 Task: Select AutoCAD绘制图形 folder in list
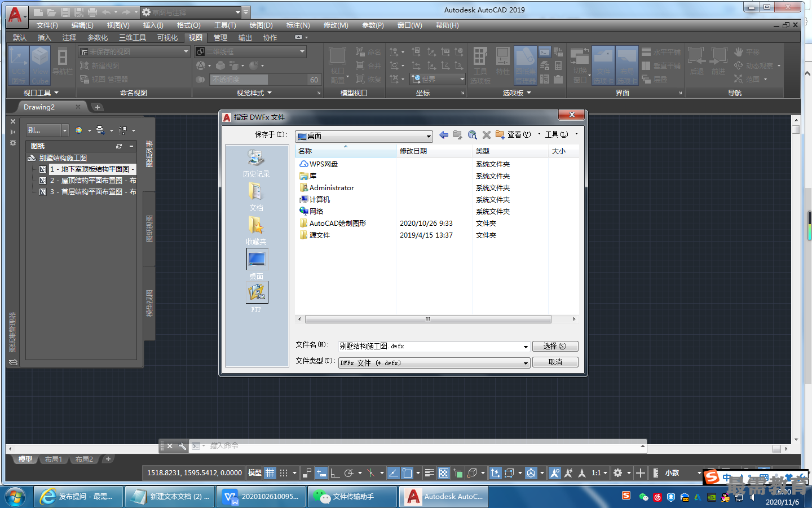(337, 224)
